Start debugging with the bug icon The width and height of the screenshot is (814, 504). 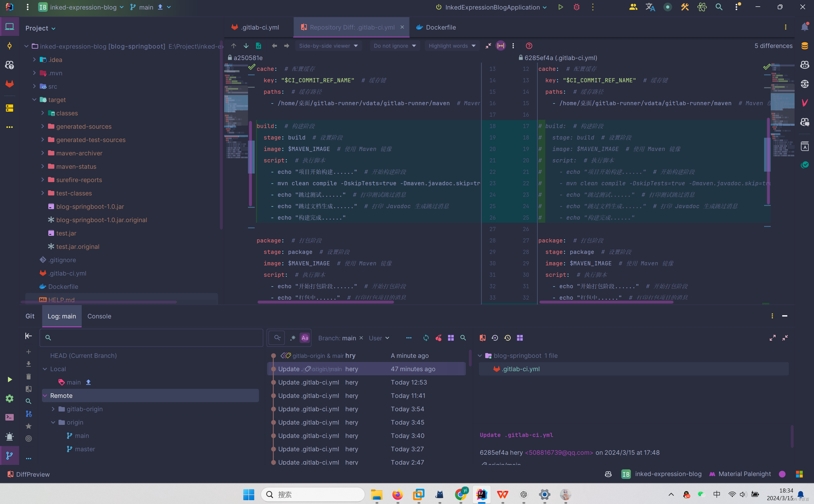576,7
